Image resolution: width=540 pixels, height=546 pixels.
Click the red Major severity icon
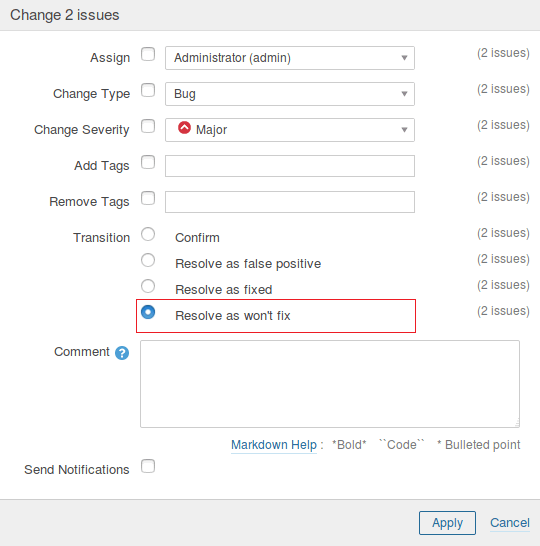(184, 128)
